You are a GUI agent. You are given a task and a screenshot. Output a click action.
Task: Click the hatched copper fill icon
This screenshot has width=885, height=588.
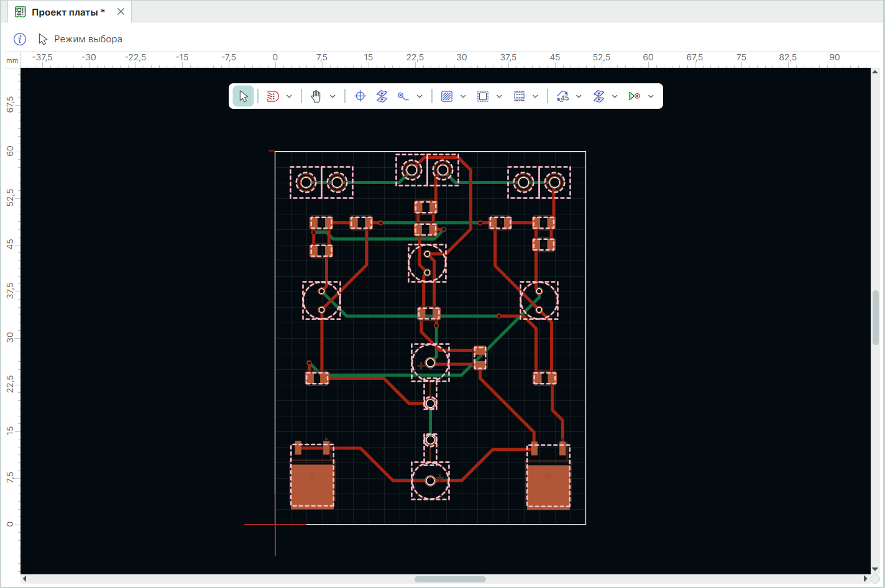click(447, 96)
